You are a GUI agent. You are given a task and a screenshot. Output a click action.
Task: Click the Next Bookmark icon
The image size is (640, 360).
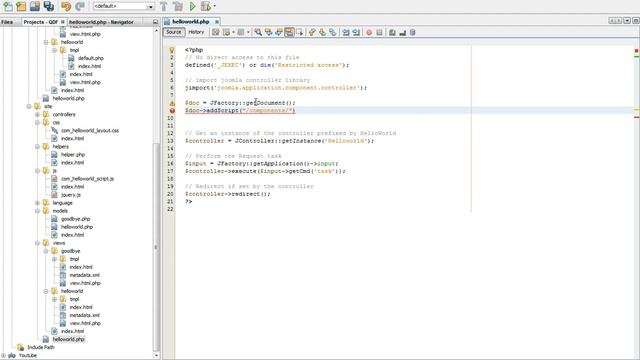322,32
